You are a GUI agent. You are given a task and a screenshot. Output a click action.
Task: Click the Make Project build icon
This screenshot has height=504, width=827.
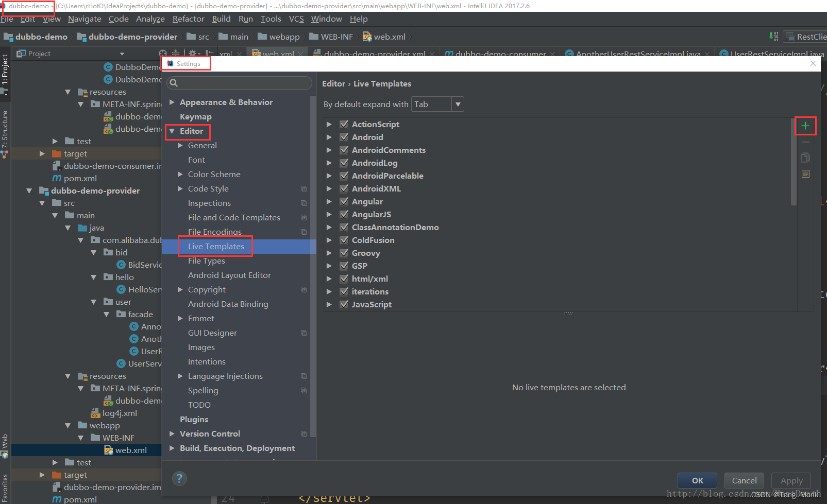click(773, 37)
